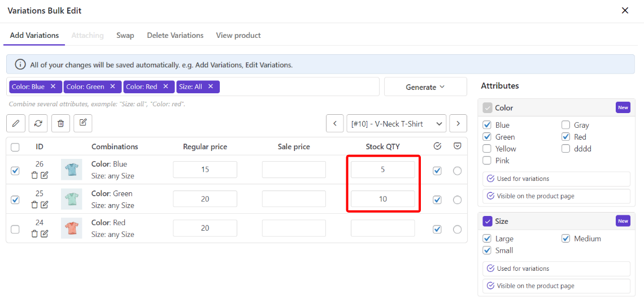This screenshot has width=644, height=307.
Task: Go to previous product with left arrow
Action: [x=335, y=124]
